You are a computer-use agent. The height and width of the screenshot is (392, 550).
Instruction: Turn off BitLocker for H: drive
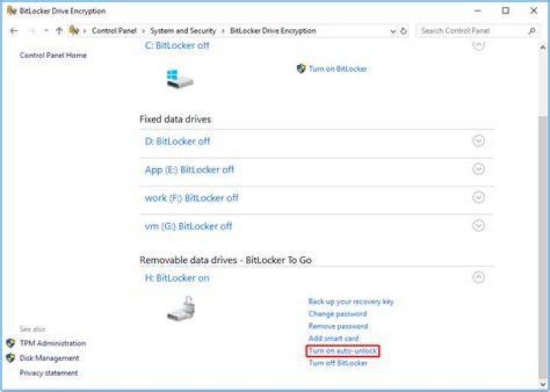pyautogui.click(x=338, y=363)
